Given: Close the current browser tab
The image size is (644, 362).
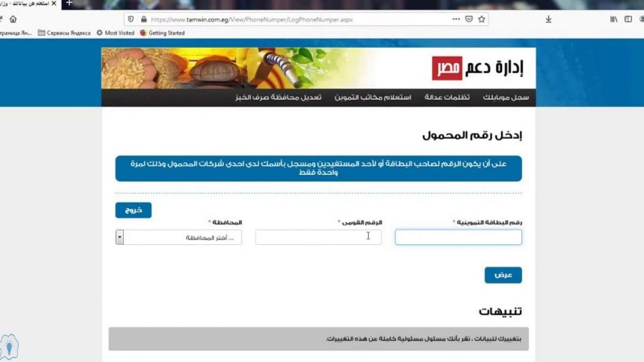Looking at the screenshot, I should pyautogui.click(x=54, y=3).
